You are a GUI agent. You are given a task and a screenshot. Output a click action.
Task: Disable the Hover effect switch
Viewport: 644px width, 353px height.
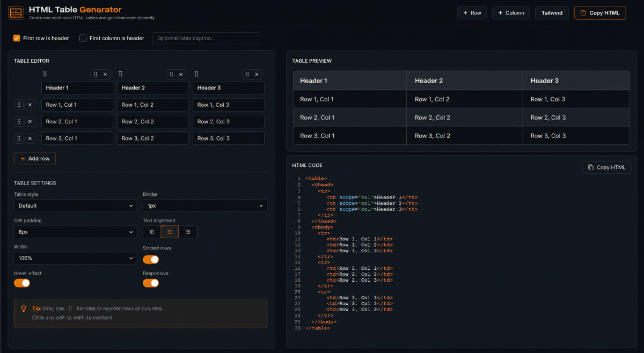(22, 283)
